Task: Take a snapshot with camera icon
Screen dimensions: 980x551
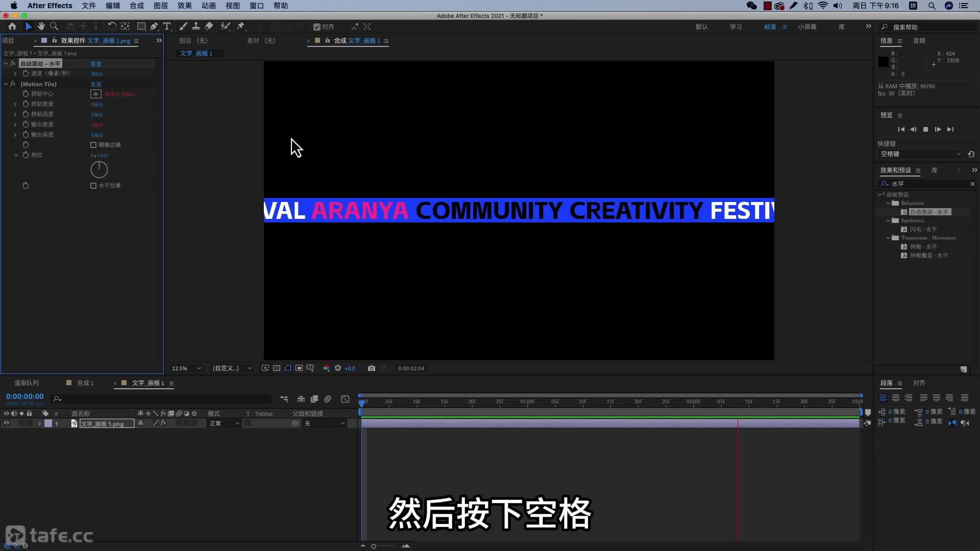Action: [x=372, y=368]
